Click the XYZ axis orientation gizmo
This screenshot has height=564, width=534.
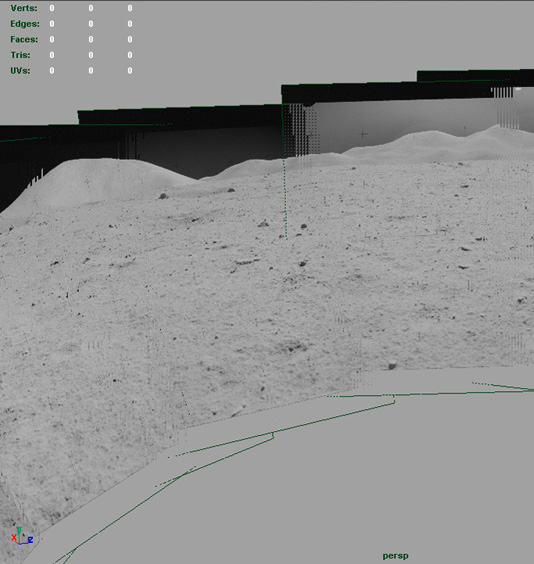(22, 536)
